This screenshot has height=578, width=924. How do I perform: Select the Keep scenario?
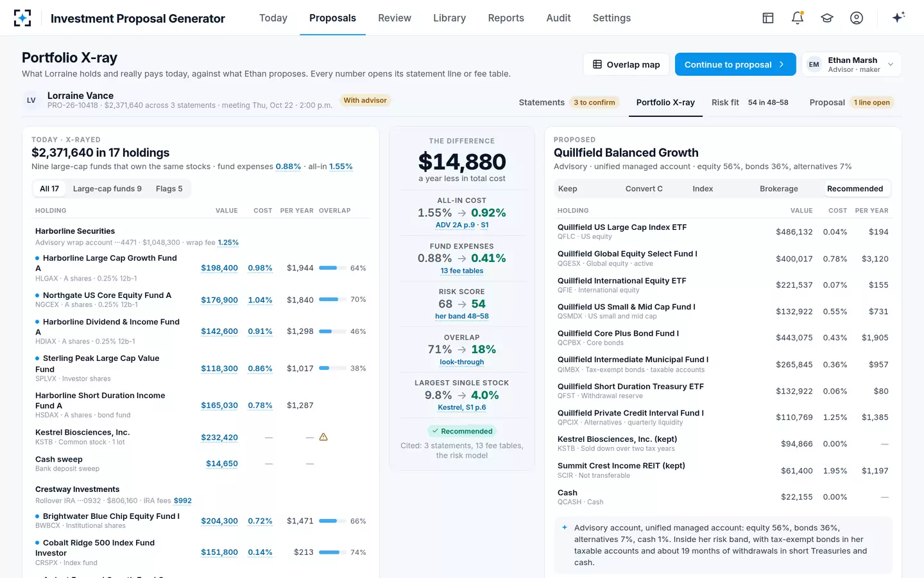tap(568, 189)
